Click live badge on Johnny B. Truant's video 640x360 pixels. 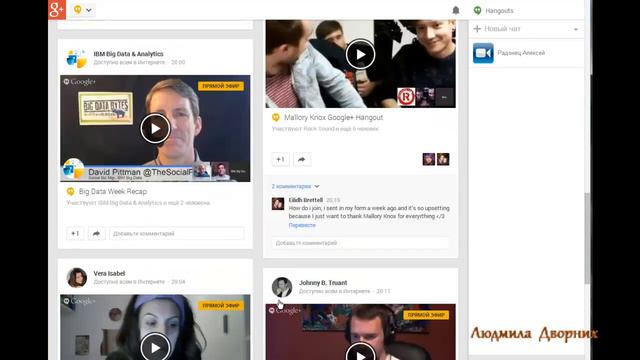click(x=426, y=315)
